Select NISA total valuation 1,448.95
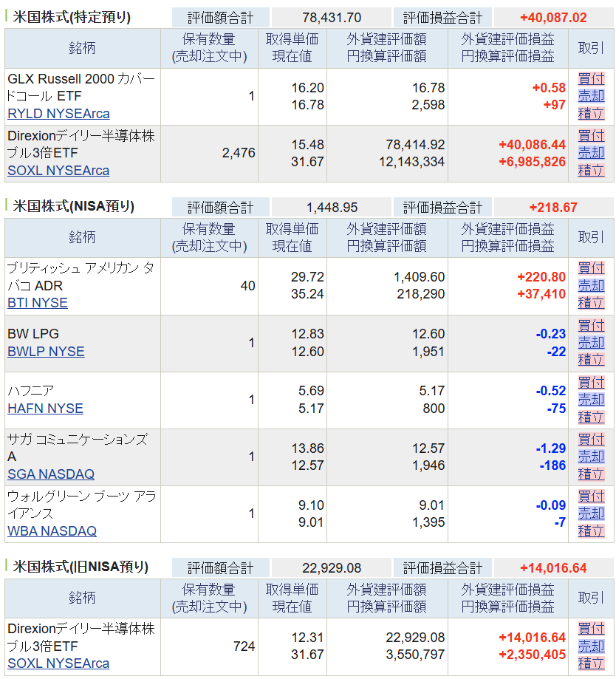The width and height of the screenshot is (616, 679). 332,208
